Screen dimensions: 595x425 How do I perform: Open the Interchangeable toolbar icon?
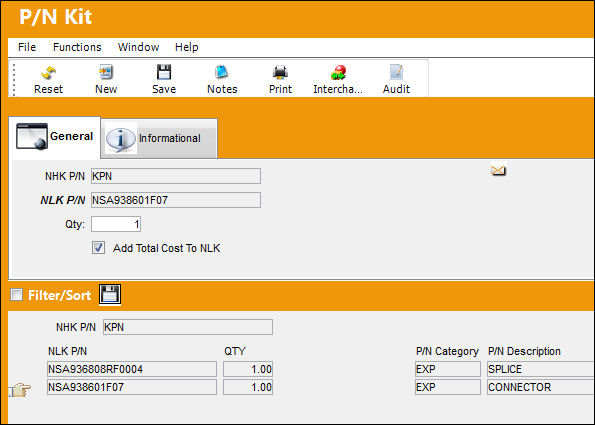pos(338,72)
